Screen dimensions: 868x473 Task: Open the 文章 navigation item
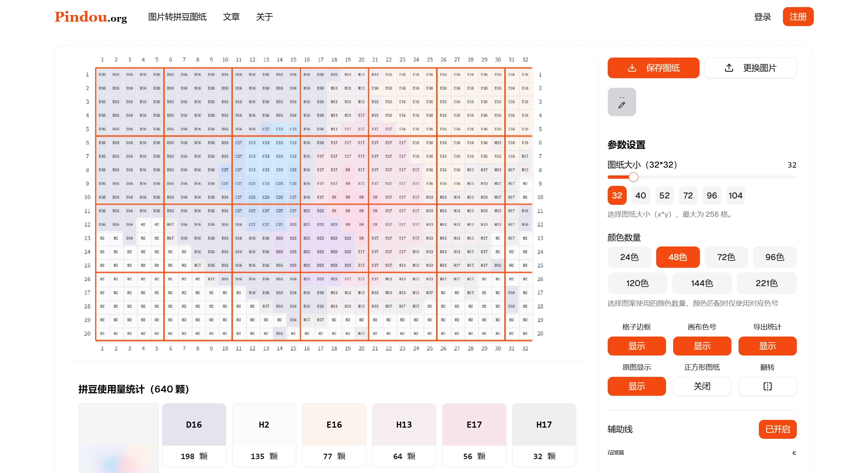(231, 17)
